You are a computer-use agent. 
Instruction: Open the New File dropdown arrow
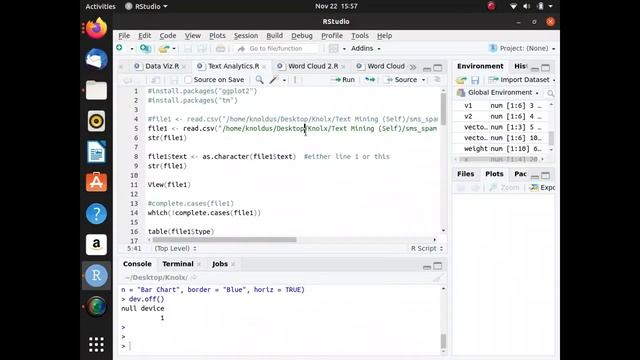click(132, 49)
